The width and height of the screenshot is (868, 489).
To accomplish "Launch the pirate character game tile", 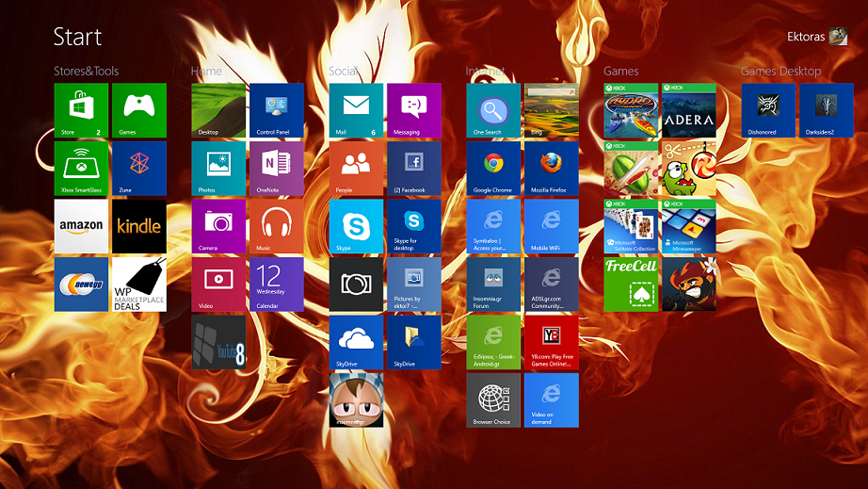I will tap(688, 285).
